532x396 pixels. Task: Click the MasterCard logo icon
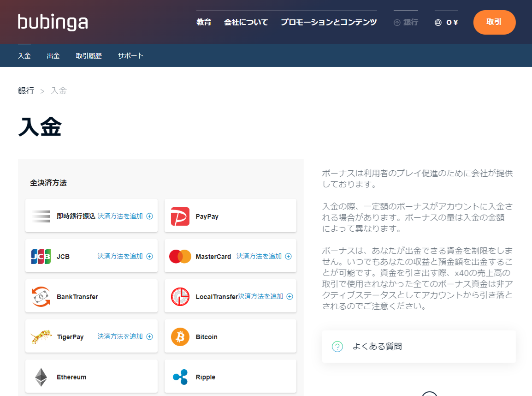(x=180, y=257)
